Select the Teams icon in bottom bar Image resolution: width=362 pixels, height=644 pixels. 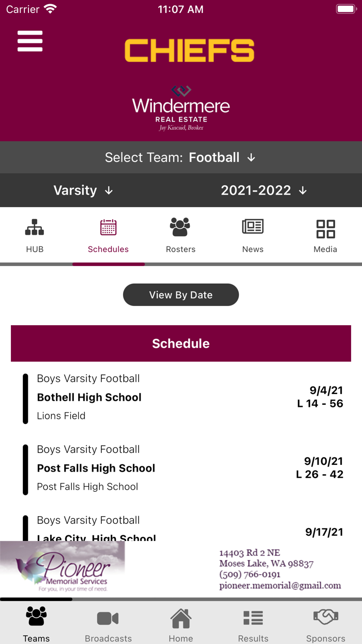tap(36, 618)
